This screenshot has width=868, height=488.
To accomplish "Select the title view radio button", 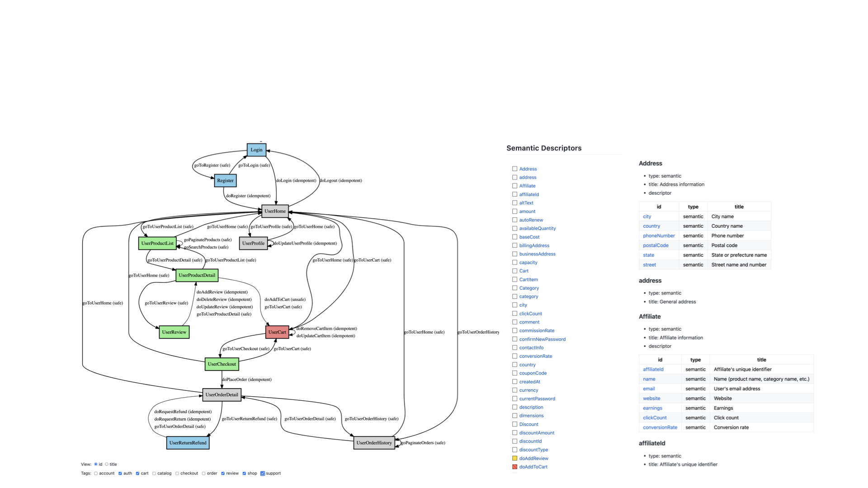I will click(107, 464).
